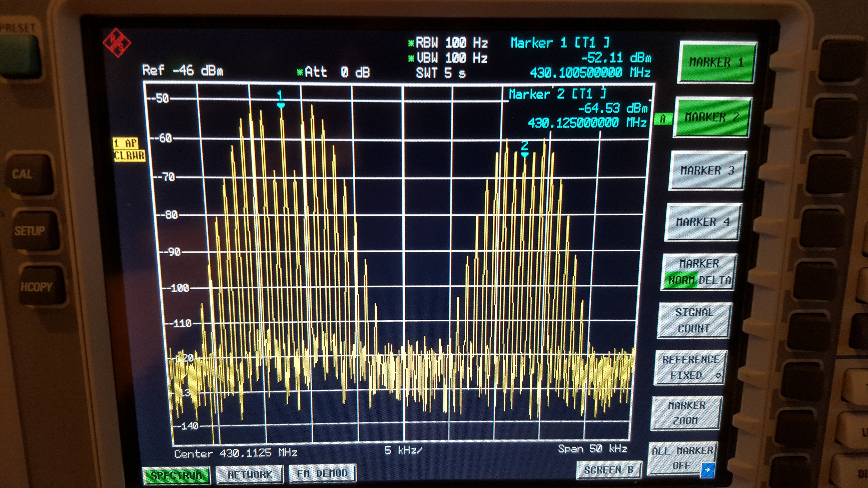Select the SCREEN B button

coord(609,470)
